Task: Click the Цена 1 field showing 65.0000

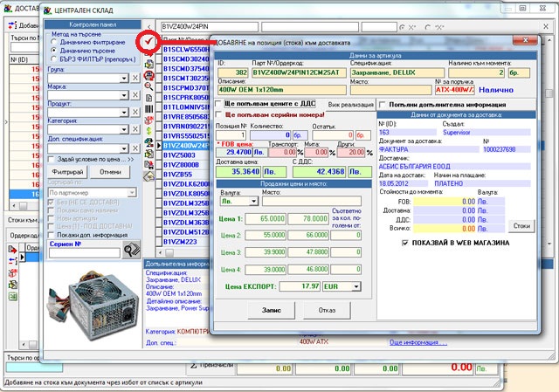Action: click(266, 218)
